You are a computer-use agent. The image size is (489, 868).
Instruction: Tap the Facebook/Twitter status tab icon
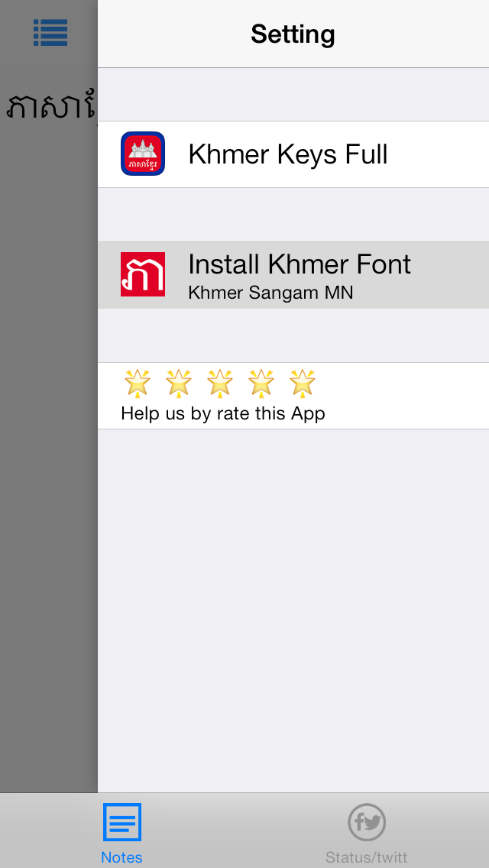[x=367, y=822]
